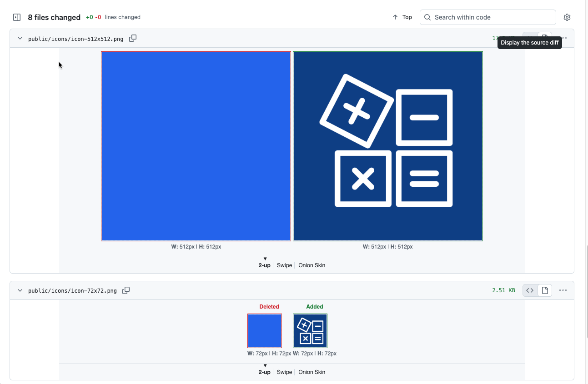The width and height of the screenshot is (588, 384).
Task: Click the Search within code field
Action: (491, 17)
